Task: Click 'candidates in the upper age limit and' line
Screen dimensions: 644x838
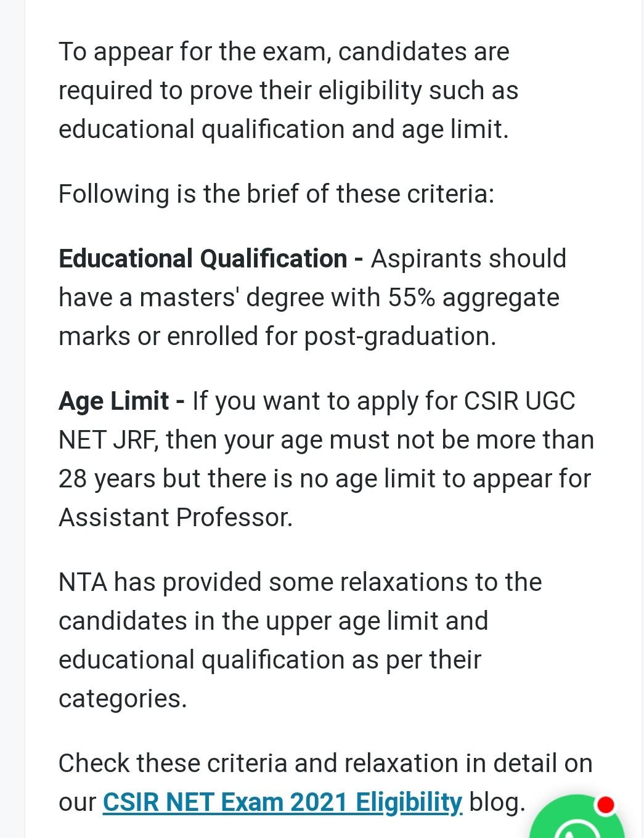Action: [x=273, y=621]
